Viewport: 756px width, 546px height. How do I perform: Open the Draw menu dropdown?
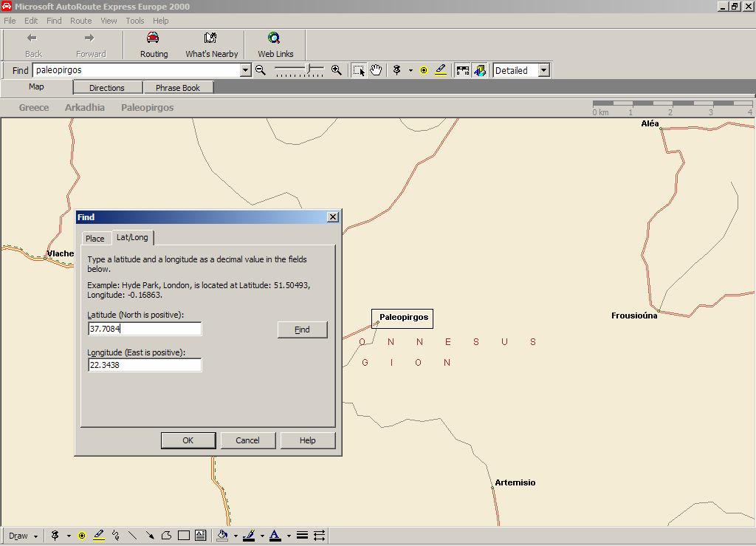23,536
